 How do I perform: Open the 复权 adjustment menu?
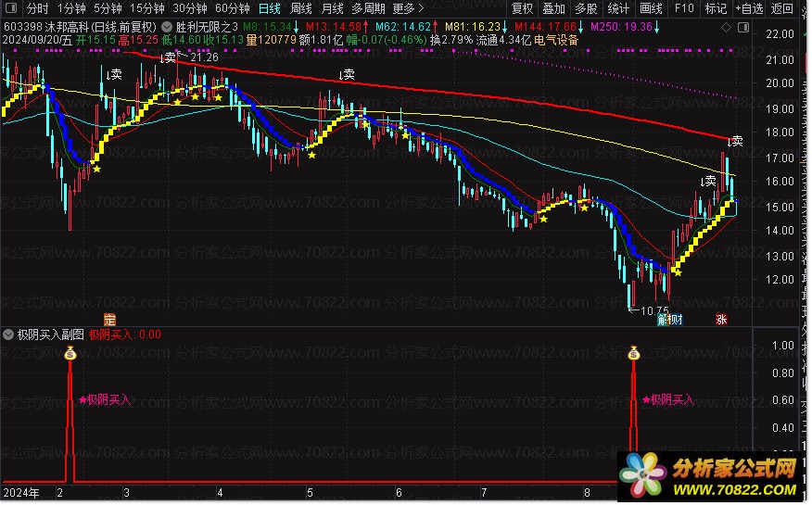tap(522, 8)
